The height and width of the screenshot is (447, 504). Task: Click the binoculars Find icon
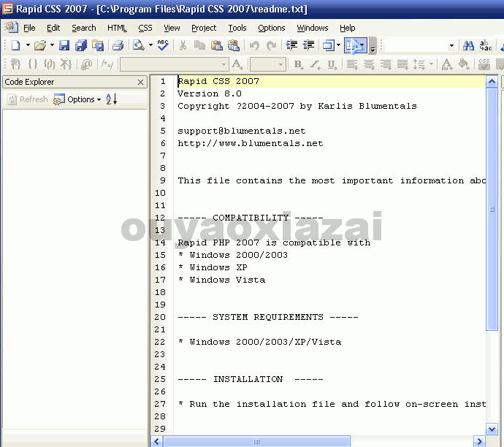(468, 45)
